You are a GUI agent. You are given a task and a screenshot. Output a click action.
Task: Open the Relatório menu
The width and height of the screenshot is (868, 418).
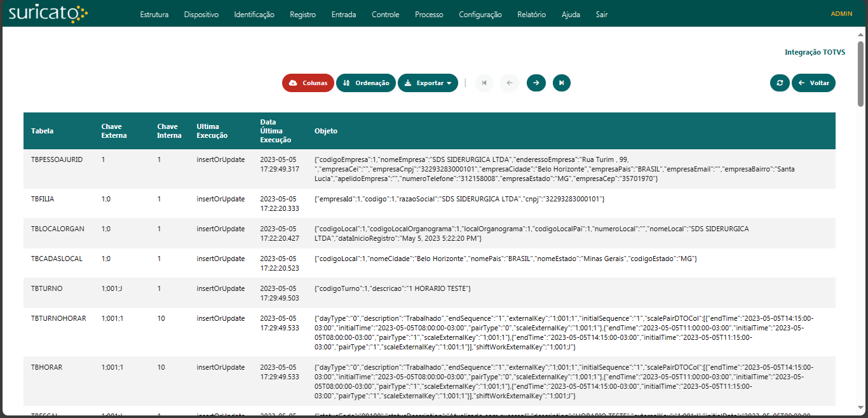coord(532,15)
